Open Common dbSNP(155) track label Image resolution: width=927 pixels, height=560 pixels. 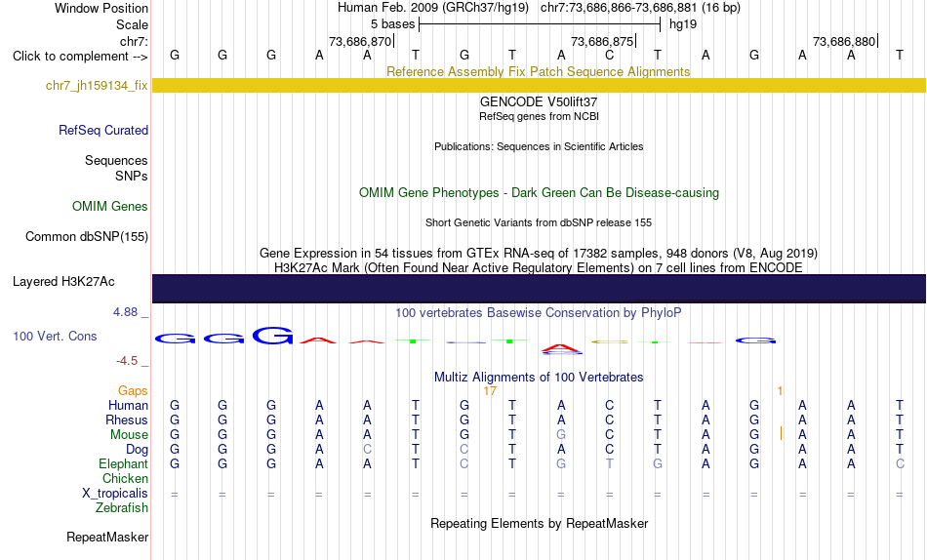87,236
